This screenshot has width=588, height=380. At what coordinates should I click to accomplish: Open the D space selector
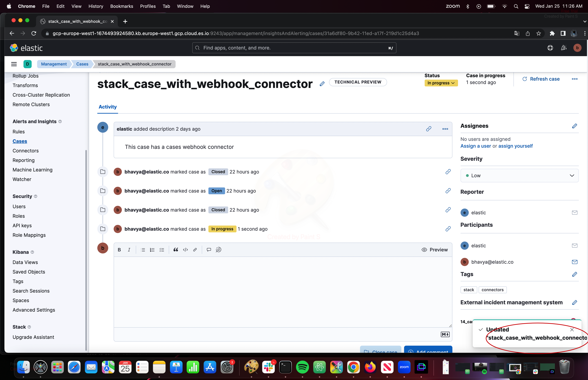(x=27, y=64)
